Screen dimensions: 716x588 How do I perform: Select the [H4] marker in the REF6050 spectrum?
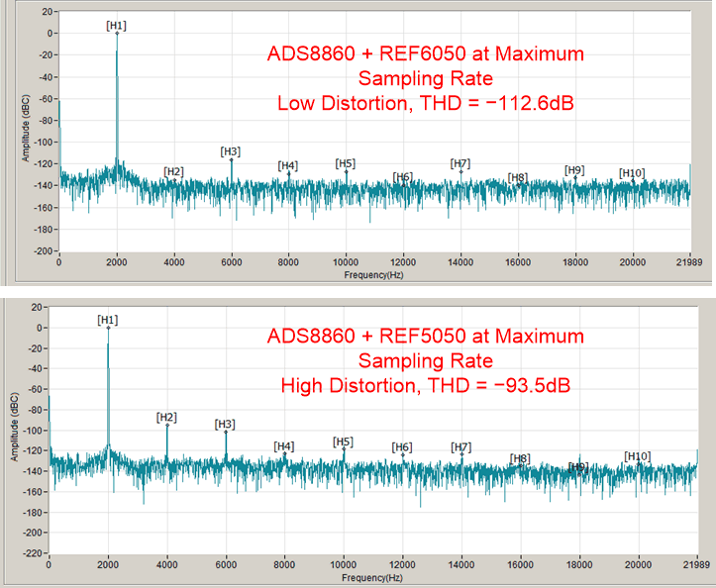pyautogui.click(x=287, y=165)
